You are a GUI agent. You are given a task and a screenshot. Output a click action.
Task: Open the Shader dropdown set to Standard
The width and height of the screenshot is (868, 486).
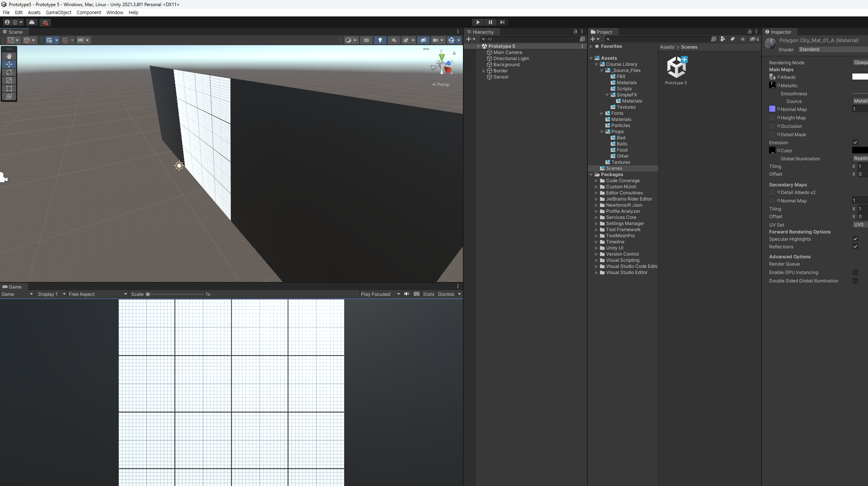[x=831, y=49]
